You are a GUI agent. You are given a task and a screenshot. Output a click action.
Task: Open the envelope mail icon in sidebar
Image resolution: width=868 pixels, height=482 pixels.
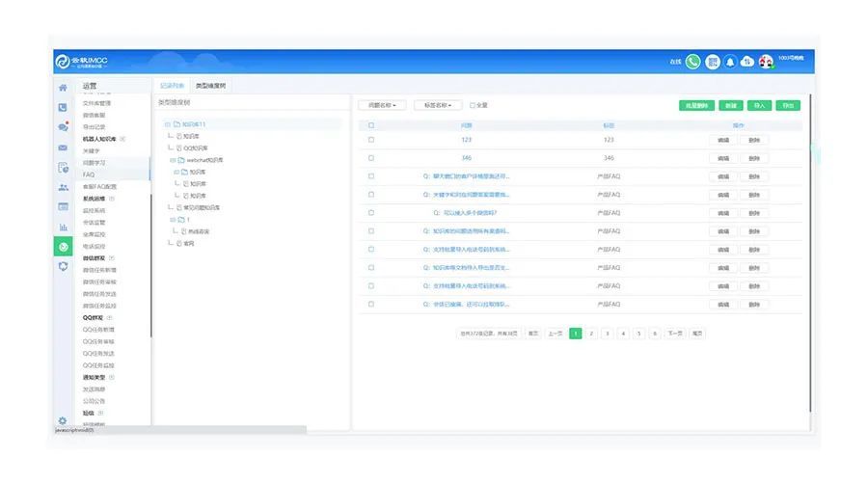click(x=63, y=147)
